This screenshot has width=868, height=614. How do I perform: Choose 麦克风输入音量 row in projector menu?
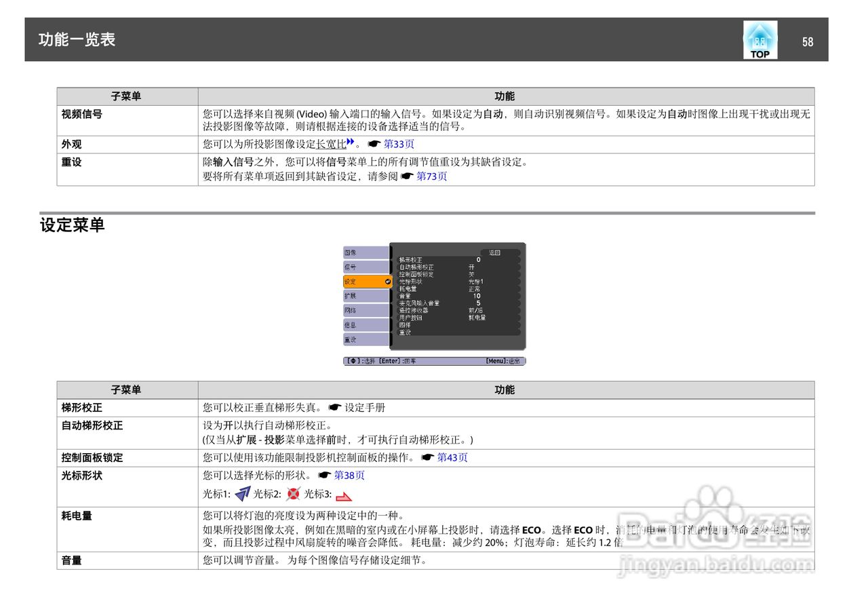458,303
